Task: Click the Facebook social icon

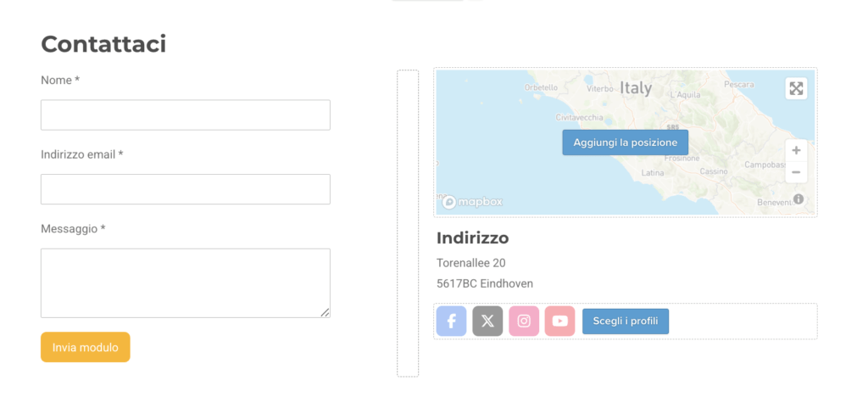Action: [x=452, y=322]
